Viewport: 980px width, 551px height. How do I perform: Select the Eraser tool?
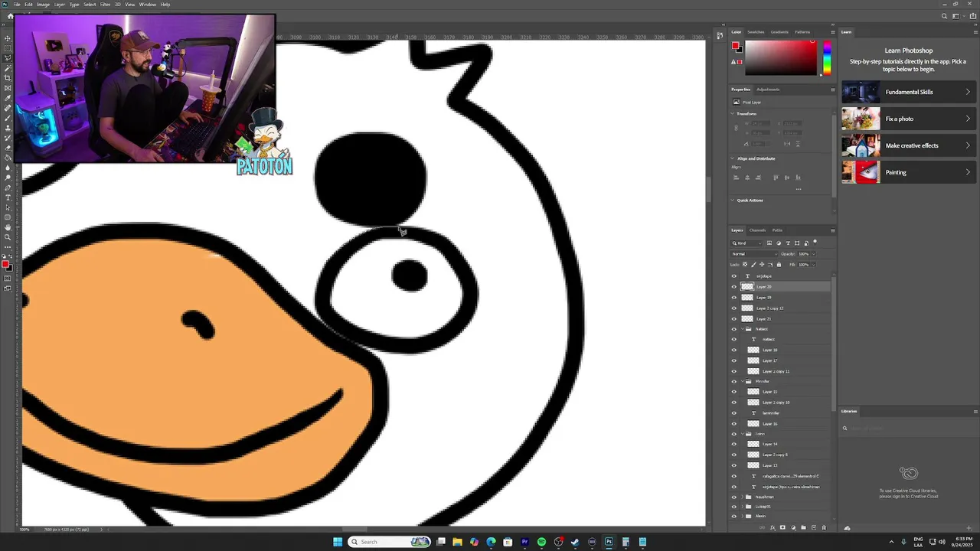click(8, 147)
